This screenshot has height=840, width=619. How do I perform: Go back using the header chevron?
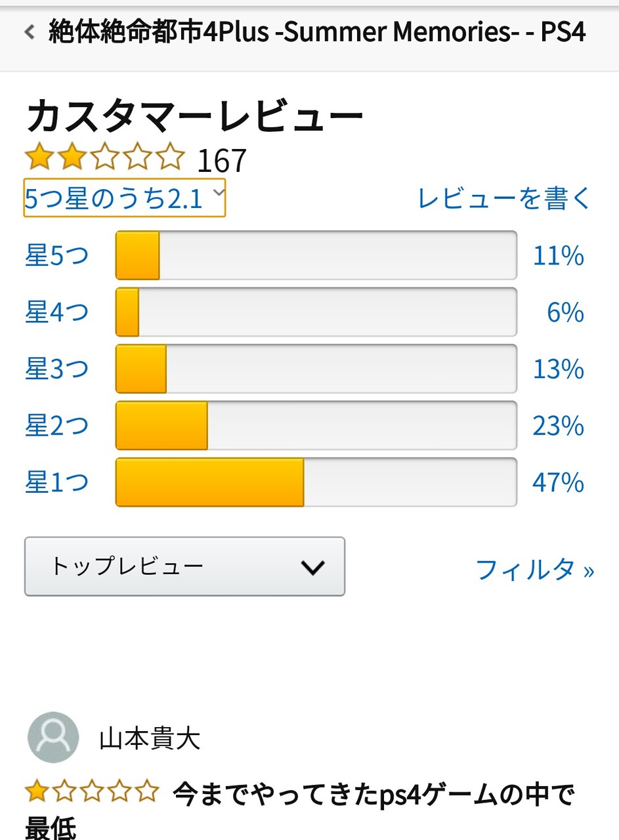(30, 31)
